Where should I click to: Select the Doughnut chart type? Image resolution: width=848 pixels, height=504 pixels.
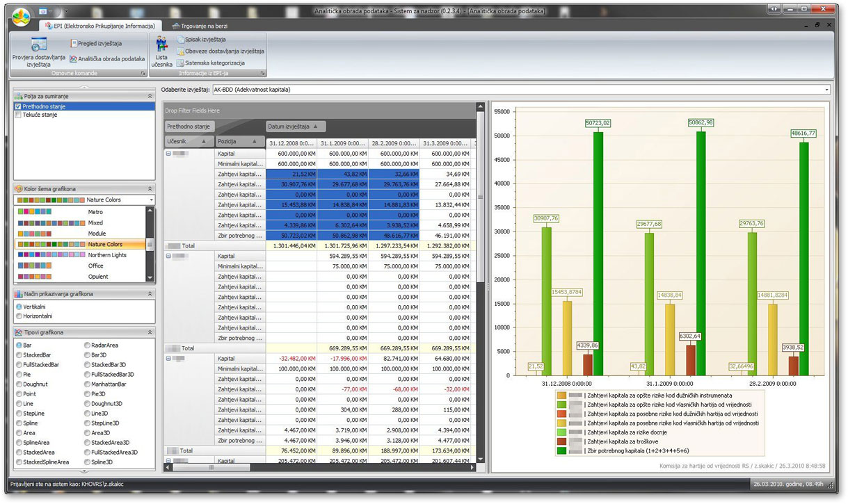coord(19,384)
